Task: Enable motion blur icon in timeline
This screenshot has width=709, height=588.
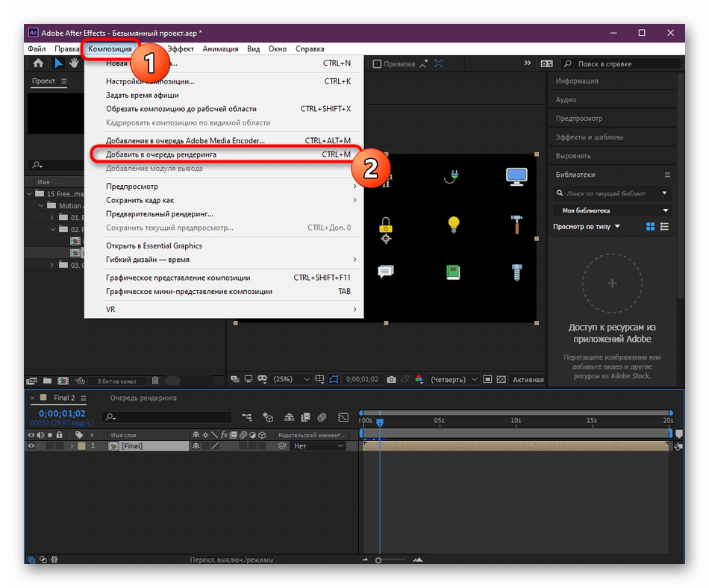Action: click(322, 417)
